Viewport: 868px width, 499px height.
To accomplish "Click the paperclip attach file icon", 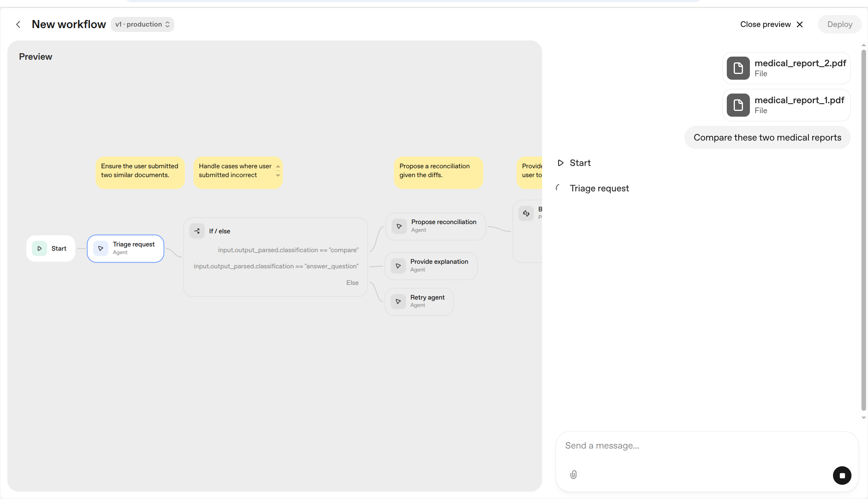I will [573, 475].
